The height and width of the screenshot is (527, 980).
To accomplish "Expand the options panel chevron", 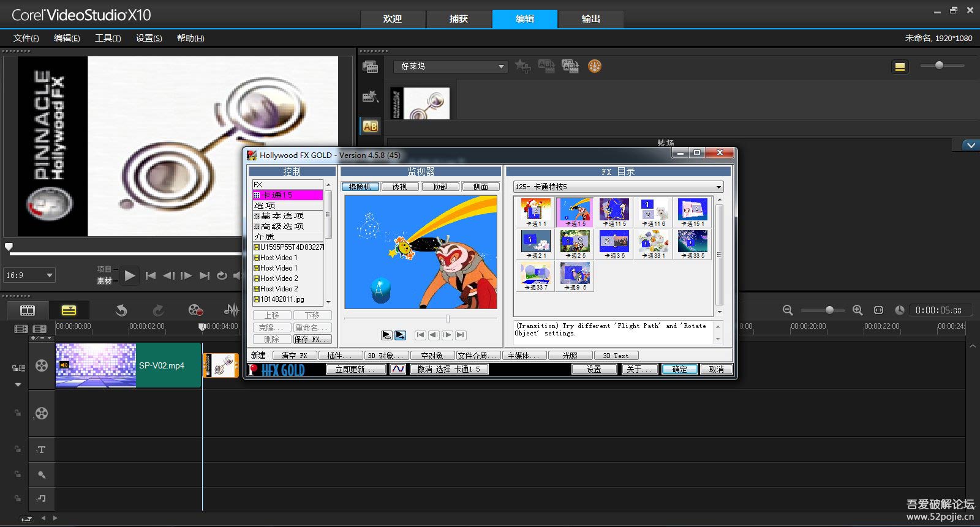I will point(971,145).
